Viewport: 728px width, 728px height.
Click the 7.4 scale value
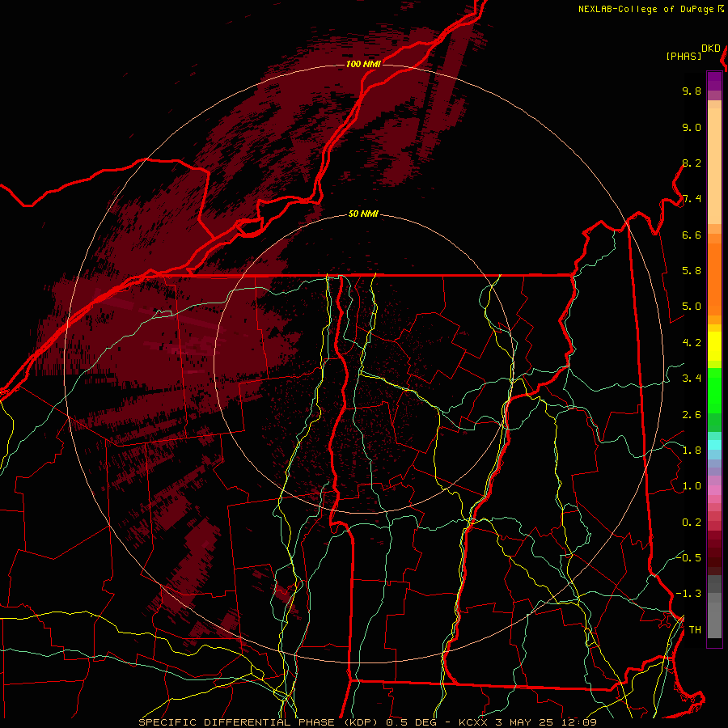[692, 199]
